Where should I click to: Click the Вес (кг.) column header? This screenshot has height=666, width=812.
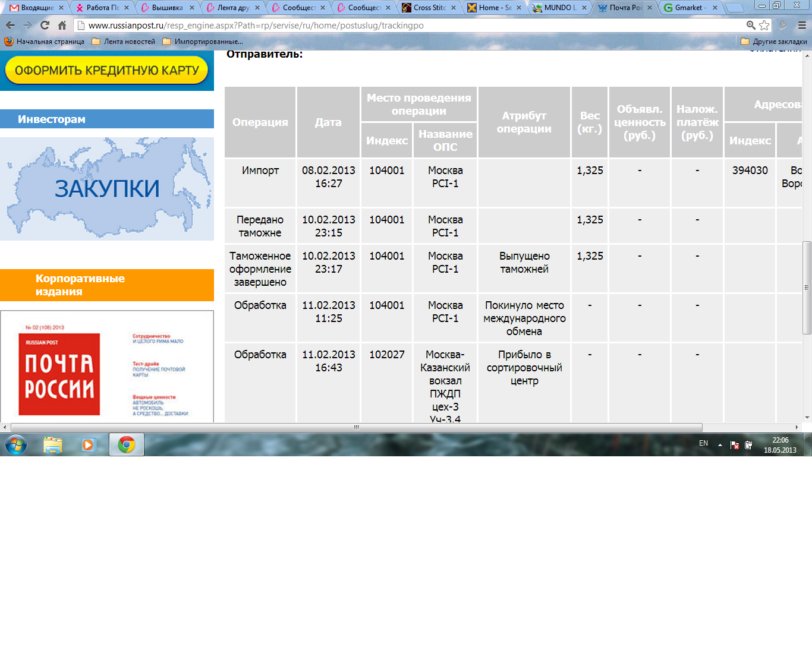point(590,122)
